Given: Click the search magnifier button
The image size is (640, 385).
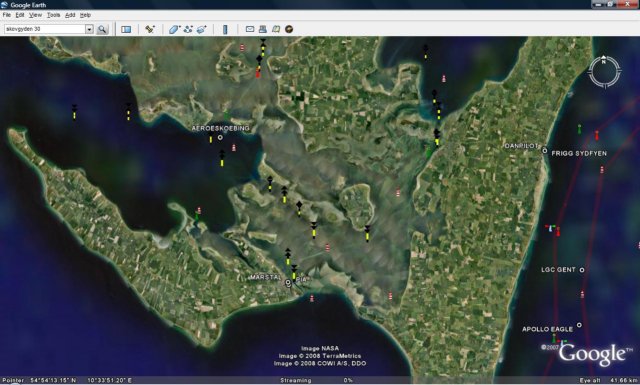Looking at the screenshot, I should [102, 29].
